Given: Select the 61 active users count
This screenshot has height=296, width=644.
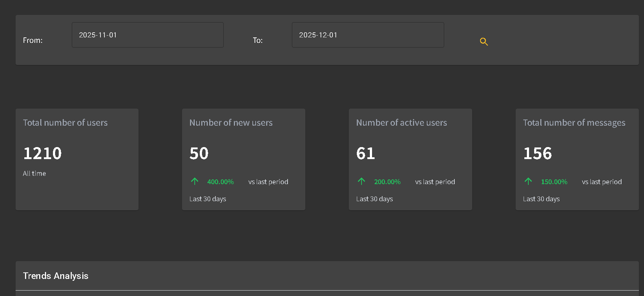Looking at the screenshot, I should point(366,153).
